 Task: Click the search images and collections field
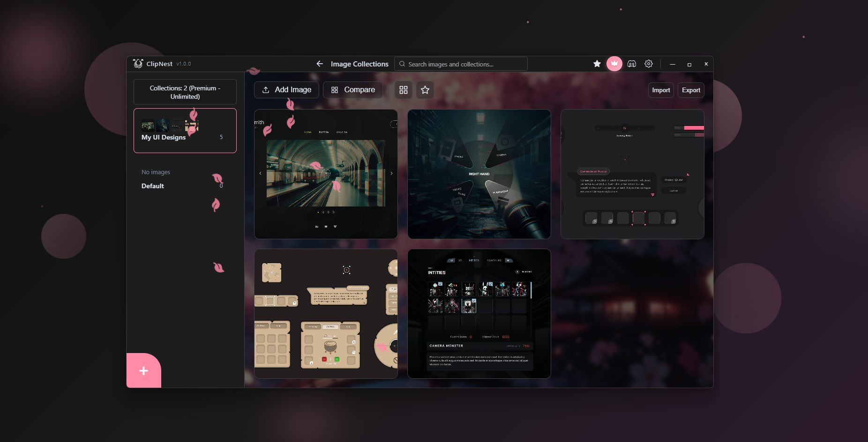click(x=461, y=64)
